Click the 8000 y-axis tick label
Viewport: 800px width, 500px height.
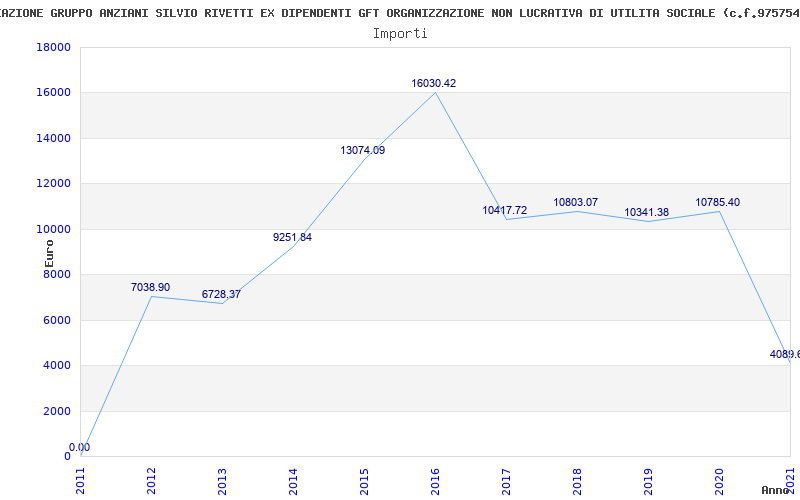point(57,274)
